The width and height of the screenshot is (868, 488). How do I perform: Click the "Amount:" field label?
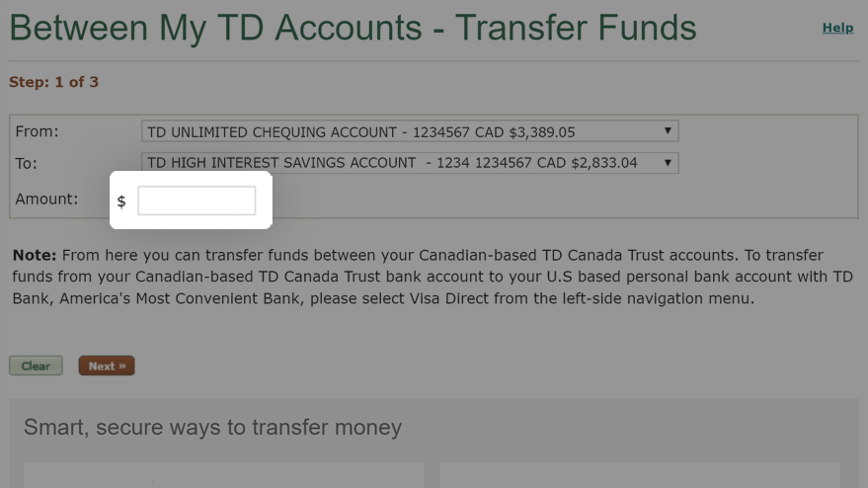click(x=46, y=199)
